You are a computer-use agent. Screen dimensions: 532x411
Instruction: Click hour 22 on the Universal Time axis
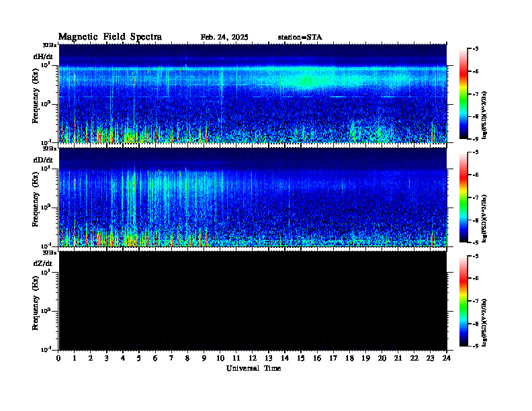pyautogui.click(x=414, y=358)
